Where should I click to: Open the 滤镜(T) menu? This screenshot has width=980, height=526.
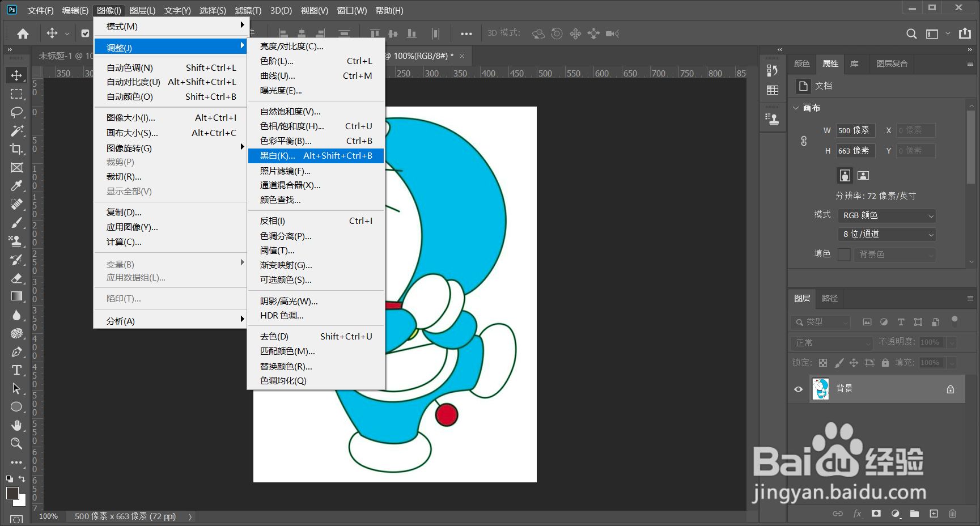click(x=248, y=11)
